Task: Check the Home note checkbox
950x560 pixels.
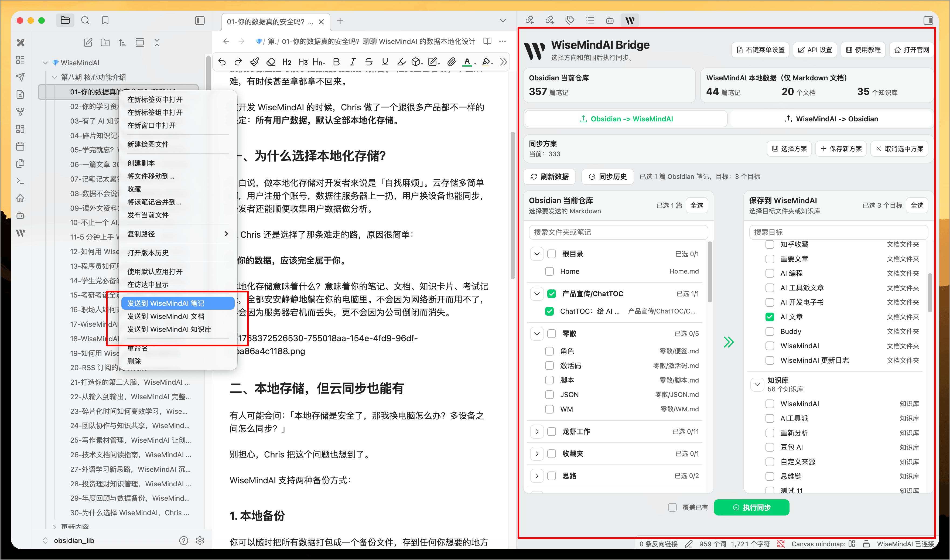Action: (549, 271)
